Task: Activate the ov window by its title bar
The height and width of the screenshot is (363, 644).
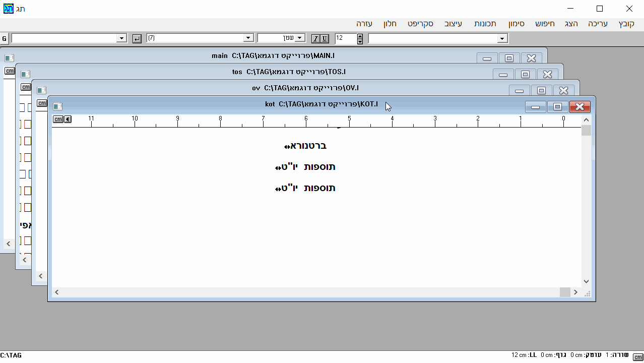Action: pyautogui.click(x=305, y=88)
